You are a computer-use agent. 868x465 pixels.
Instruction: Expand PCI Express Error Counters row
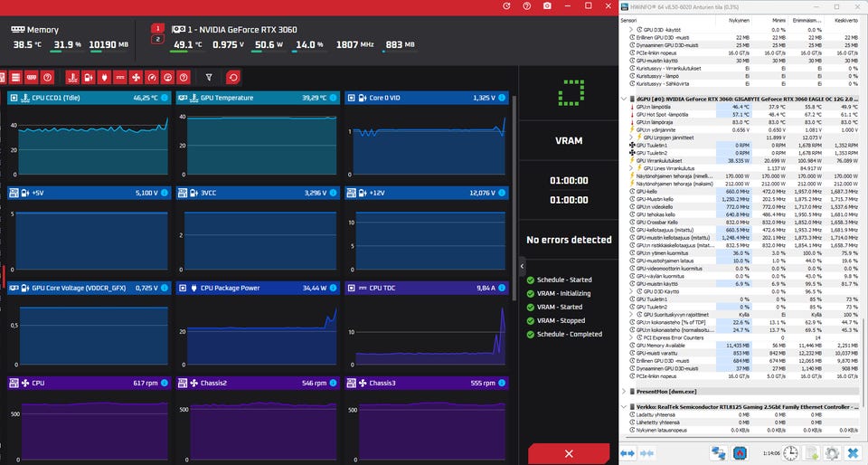(x=632, y=337)
